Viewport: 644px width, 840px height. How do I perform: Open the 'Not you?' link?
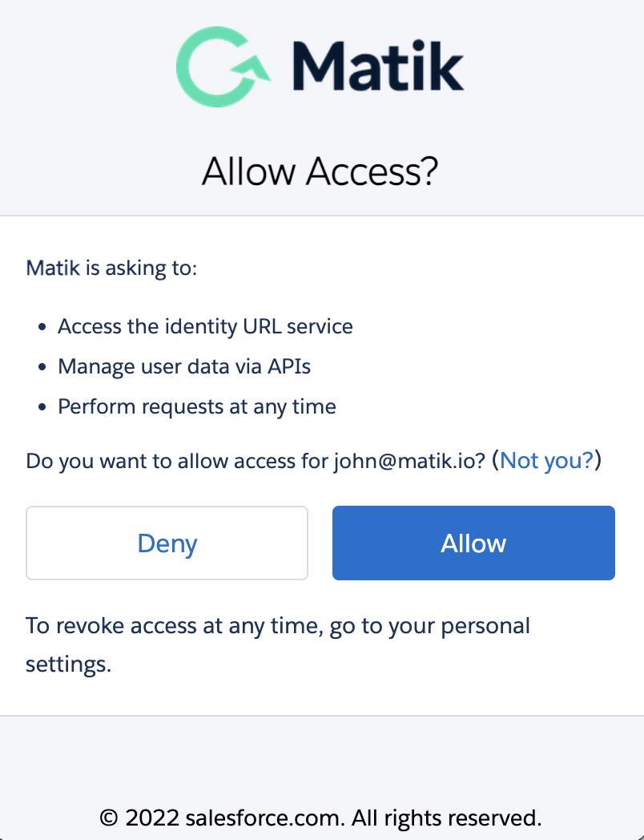pyautogui.click(x=546, y=460)
